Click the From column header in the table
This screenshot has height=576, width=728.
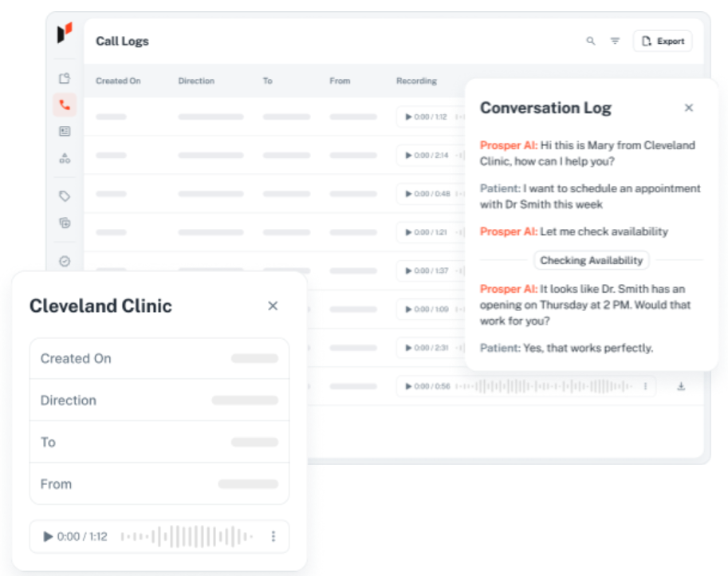tap(340, 81)
